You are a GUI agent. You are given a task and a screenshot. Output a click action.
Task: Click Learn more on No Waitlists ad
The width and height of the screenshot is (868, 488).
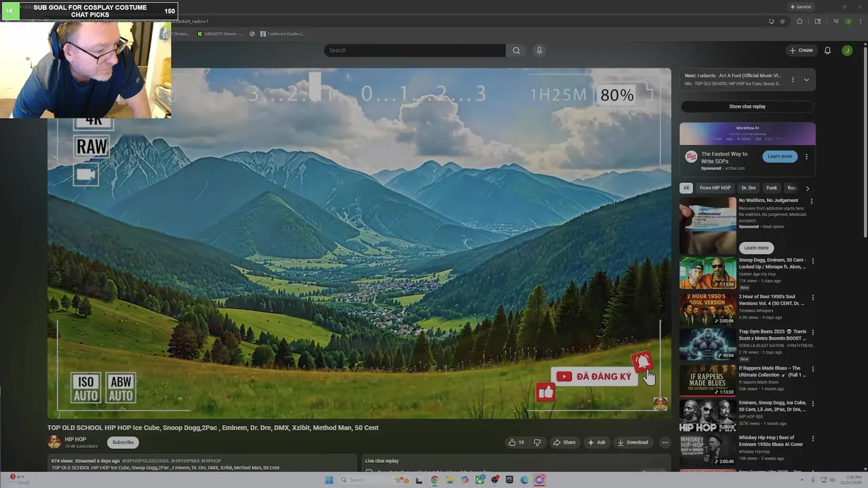click(x=756, y=247)
